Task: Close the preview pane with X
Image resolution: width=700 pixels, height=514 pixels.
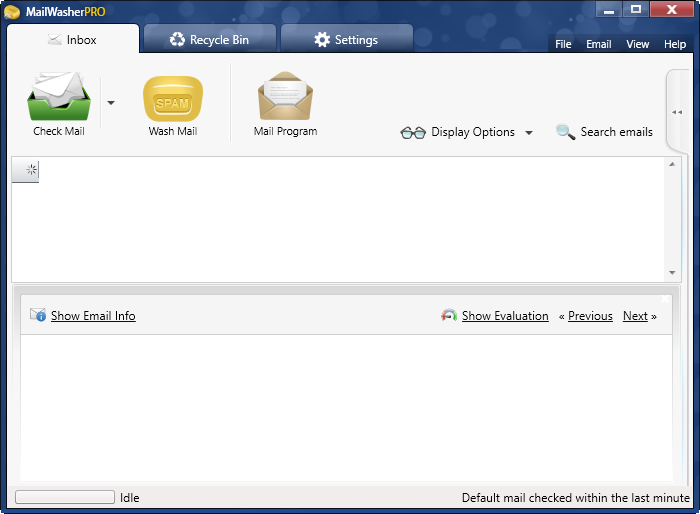Action: tap(665, 299)
